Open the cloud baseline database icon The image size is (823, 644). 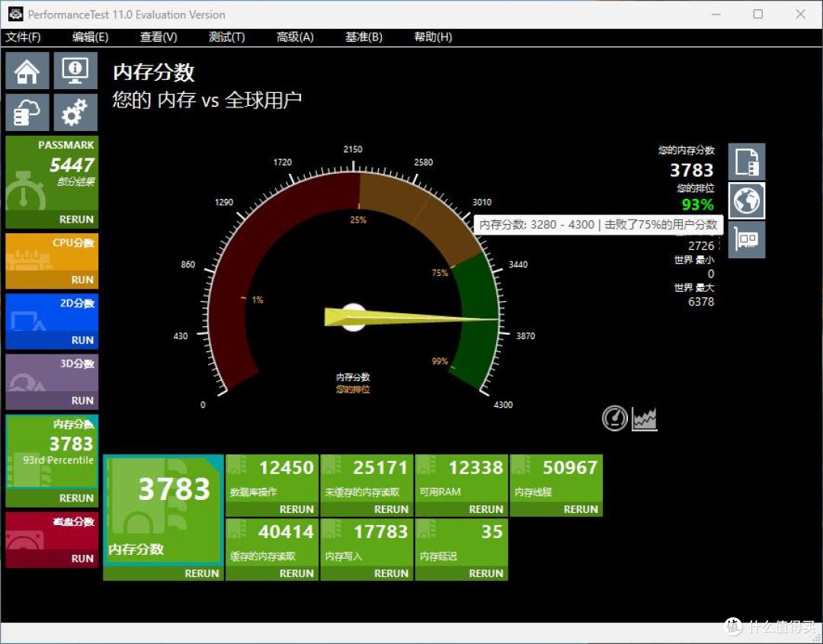[x=27, y=112]
